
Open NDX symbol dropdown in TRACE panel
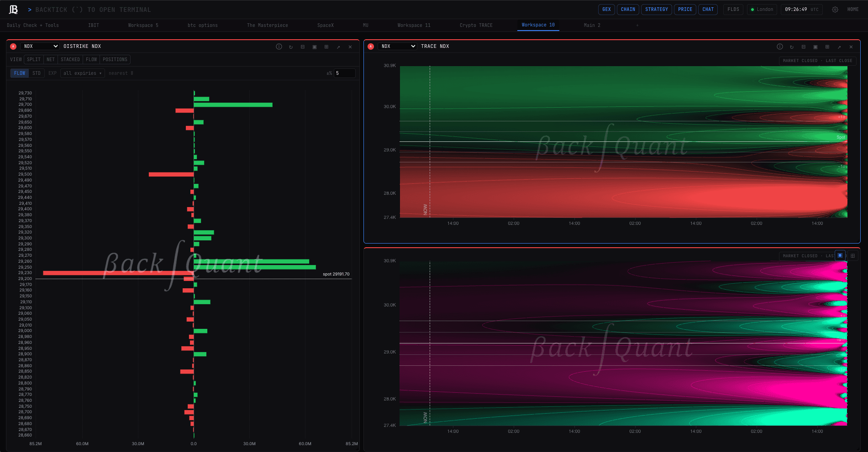(398, 47)
